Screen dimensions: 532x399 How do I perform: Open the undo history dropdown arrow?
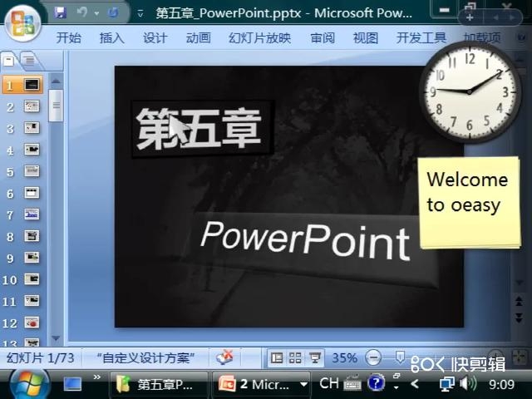tap(96, 13)
